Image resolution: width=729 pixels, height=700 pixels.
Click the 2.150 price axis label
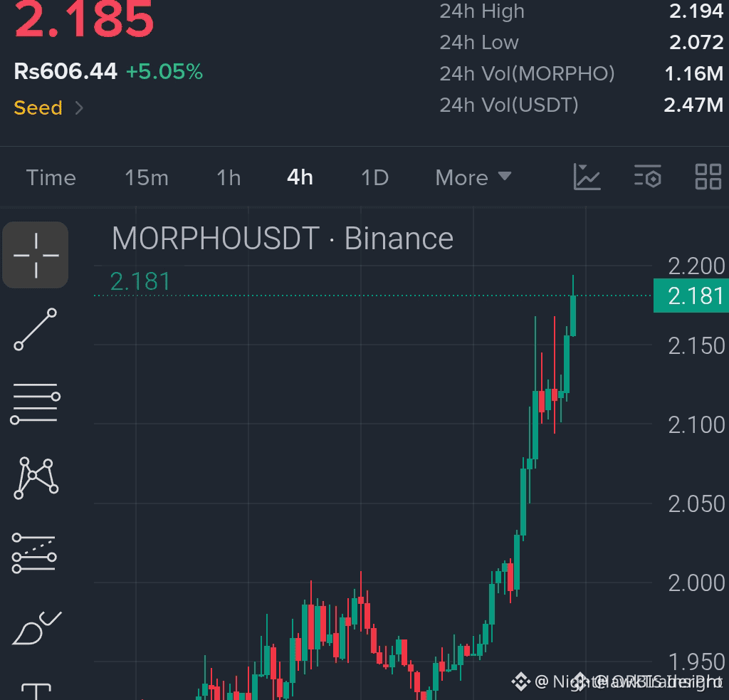click(x=696, y=346)
